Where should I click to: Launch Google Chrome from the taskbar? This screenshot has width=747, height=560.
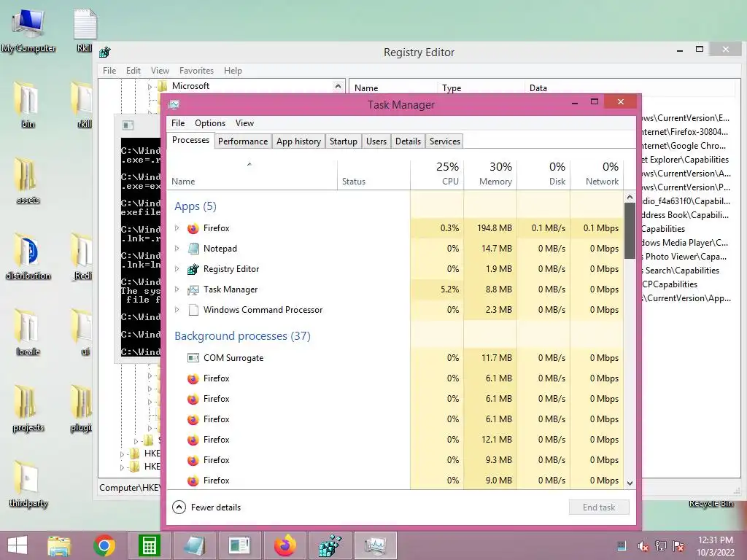104,545
